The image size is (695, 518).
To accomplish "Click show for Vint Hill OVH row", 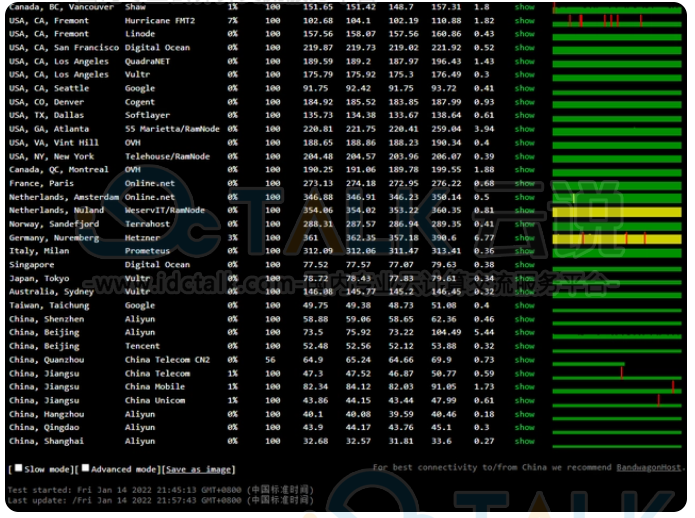I will [x=524, y=143].
